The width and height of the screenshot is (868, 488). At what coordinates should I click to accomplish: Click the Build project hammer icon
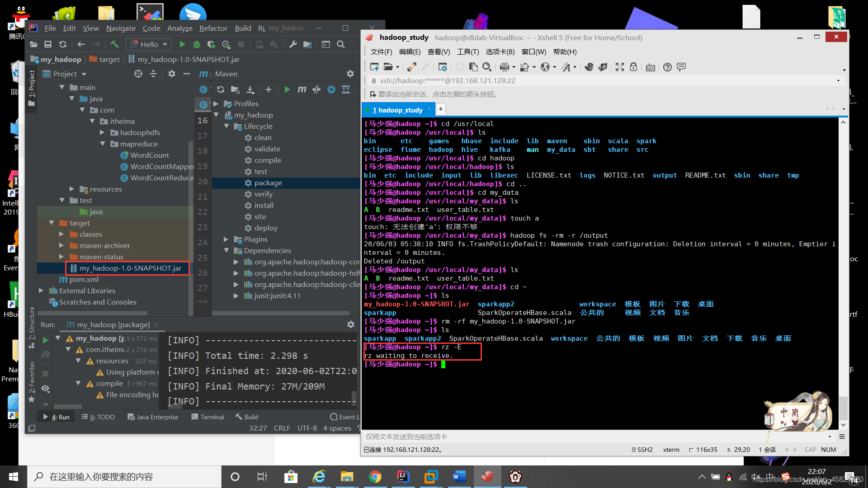(x=114, y=44)
